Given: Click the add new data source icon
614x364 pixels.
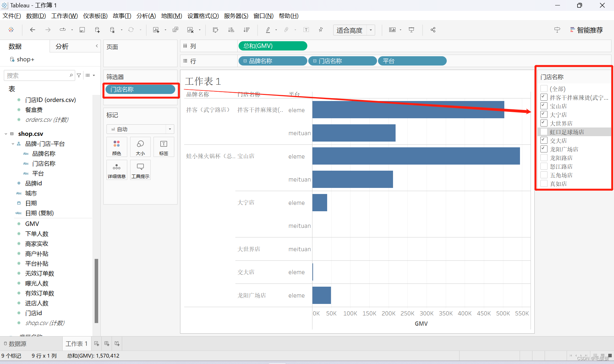Looking at the screenshot, I should (x=98, y=30).
